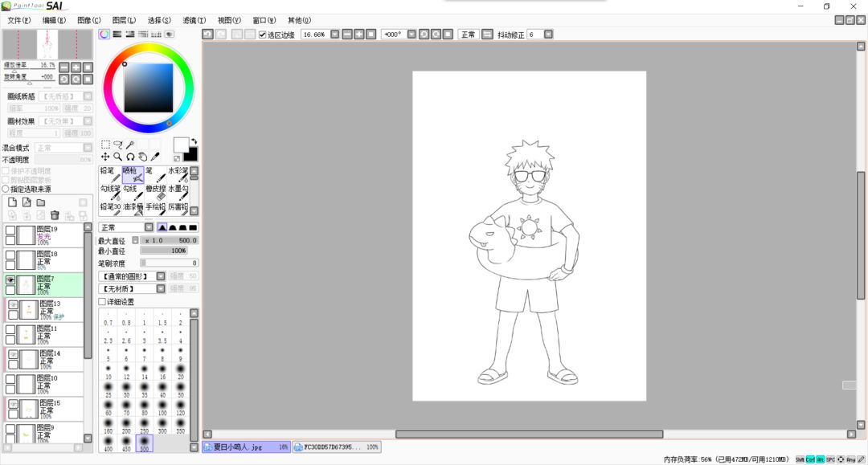The width and height of the screenshot is (868, 465).
Task: Select the 油漆桶 paint bucket tool
Action: (133, 210)
